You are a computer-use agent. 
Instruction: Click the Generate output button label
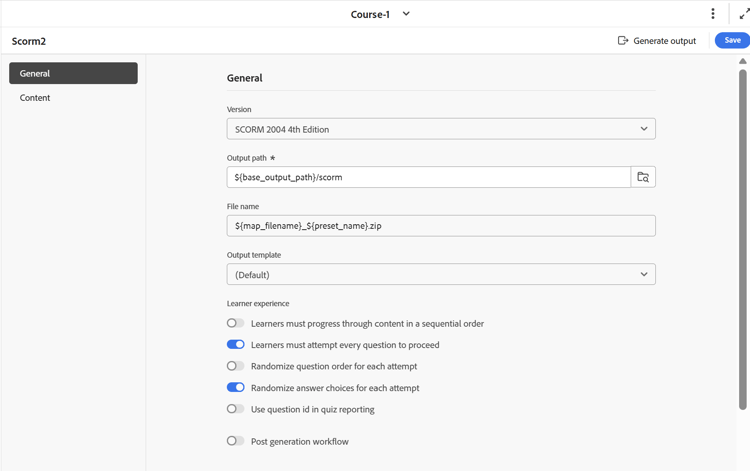tap(665, 41)
